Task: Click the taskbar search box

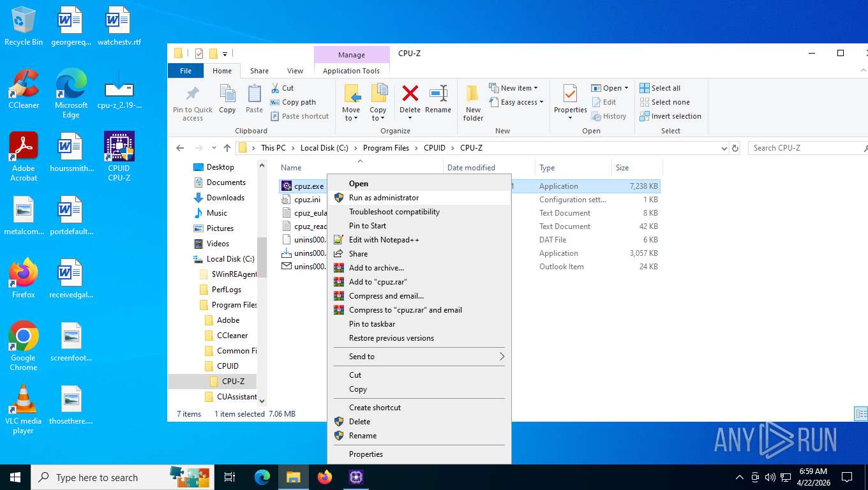Action: (x=121, y=477)
